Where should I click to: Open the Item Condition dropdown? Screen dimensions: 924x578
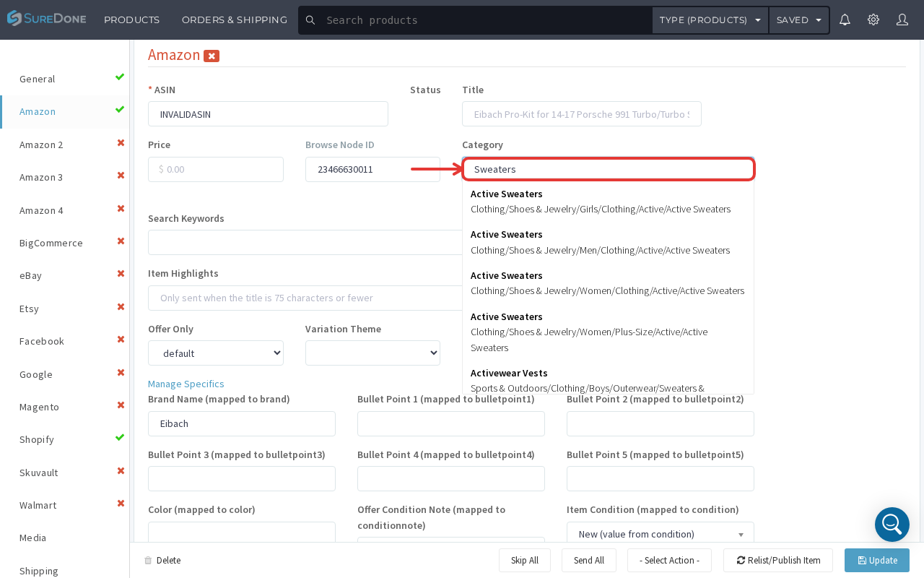[661, 534]
